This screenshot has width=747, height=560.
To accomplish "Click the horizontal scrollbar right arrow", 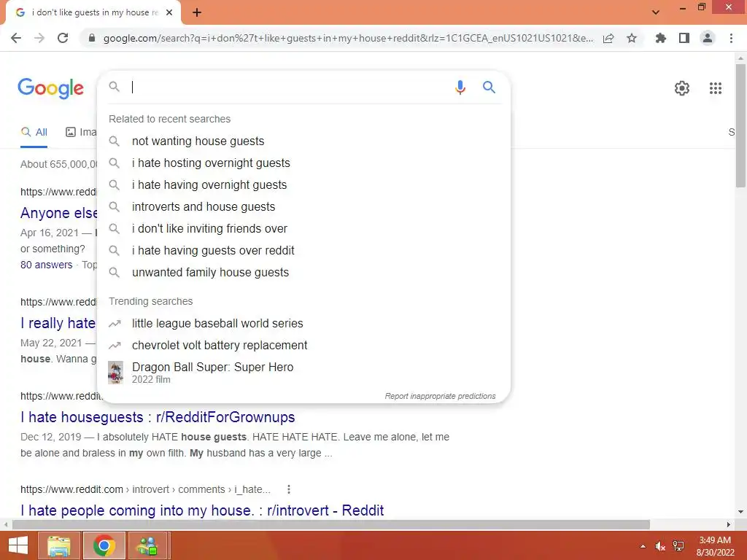I will [x=729, y=524].
